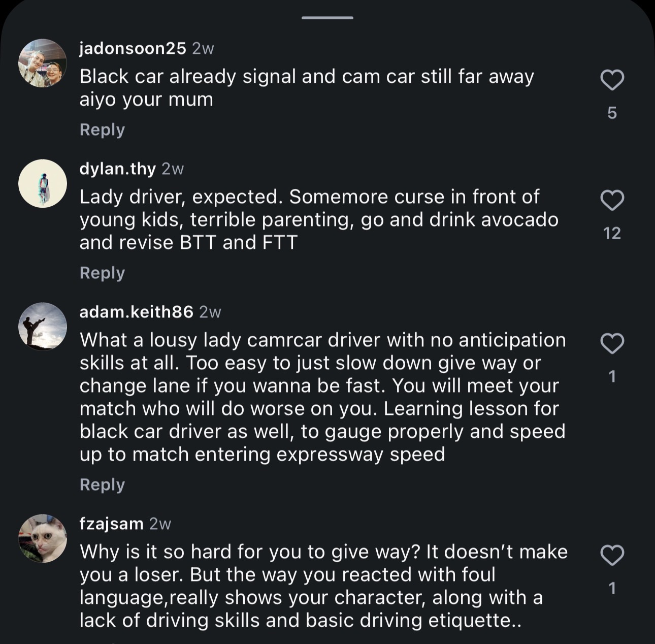The image size is (655, 644).
Task: Tap the heart on dylan.thy's comment
Action: [612, 201]
